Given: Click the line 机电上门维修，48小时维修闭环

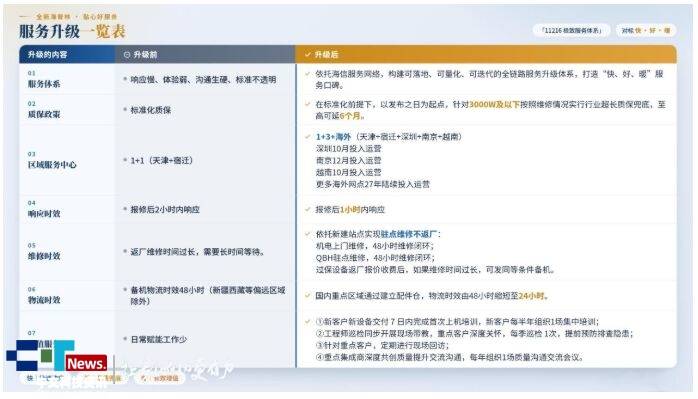Looking at the screenshot, I should click(x=375, y=246).
